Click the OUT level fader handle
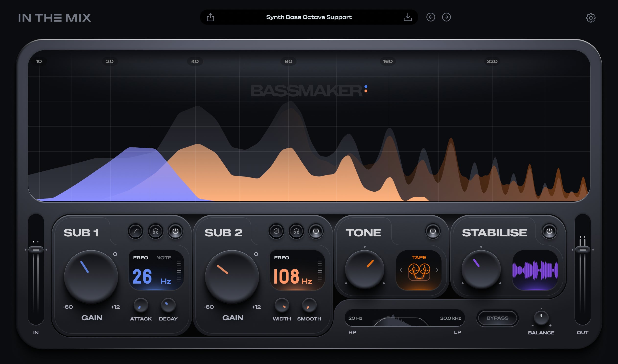Screen dimensions: 618x364 [x=583, y=250]
